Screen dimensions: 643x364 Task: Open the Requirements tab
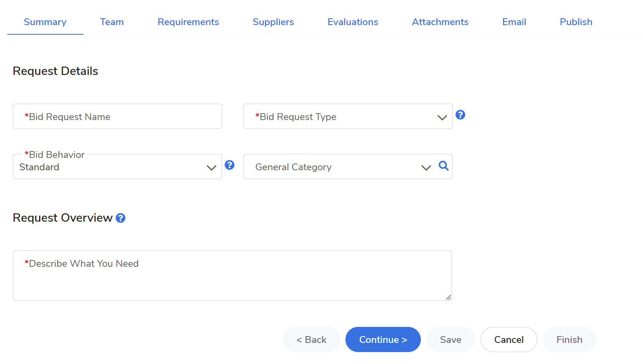pyautogui.click(x=188, y=22)
